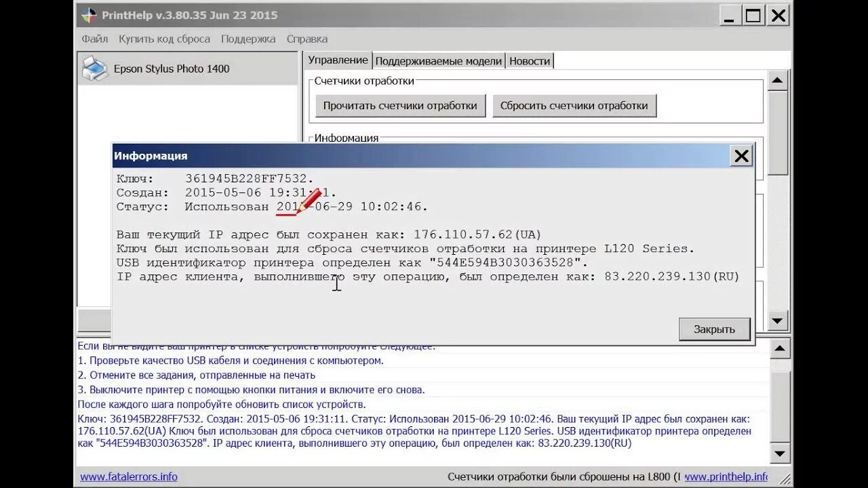Open the Файл menu
Image resolution: width=868 pixels, height=488 pixels.
pos(95,39)
